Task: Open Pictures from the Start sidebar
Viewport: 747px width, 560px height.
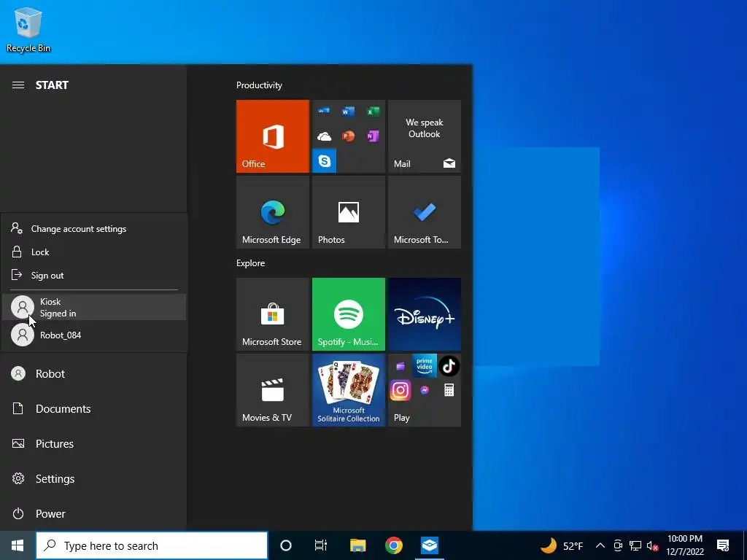Action: [x=93, y=444]
